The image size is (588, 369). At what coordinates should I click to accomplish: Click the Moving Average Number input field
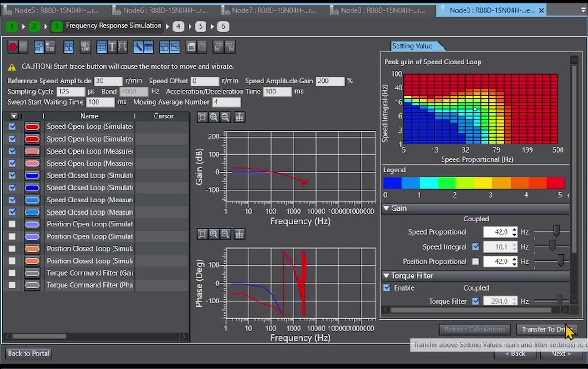pyautogui.click(x=226, y=102)
